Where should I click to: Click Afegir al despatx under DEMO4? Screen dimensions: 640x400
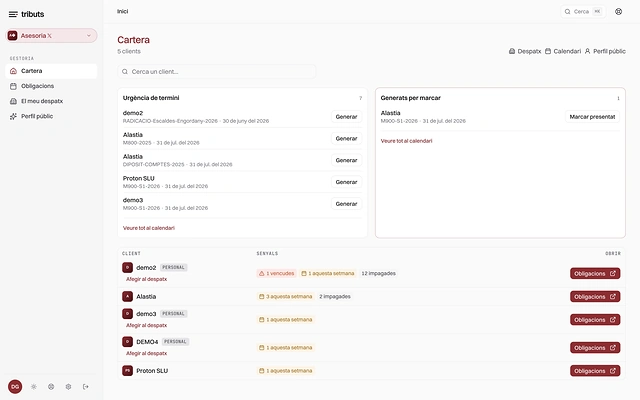tap(146, 353)
